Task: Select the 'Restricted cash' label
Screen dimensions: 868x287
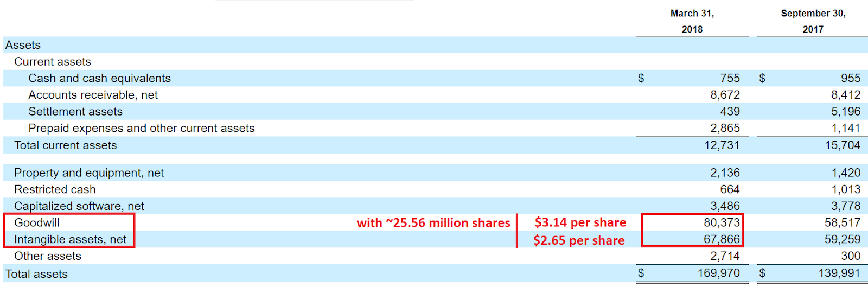Action: pos(55,189)
